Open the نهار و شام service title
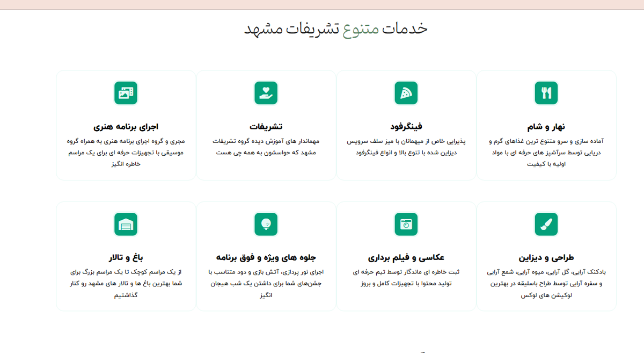The width and height of the screenshot is (644, 353). pyautogui.click(x=546, y=127)
